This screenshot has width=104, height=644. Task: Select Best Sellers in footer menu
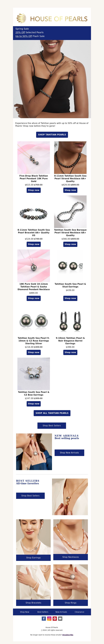[43, 612]
